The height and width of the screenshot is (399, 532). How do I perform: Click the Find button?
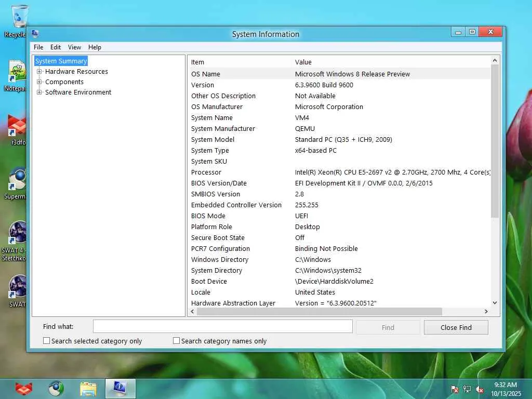click(x=388, y=327)
